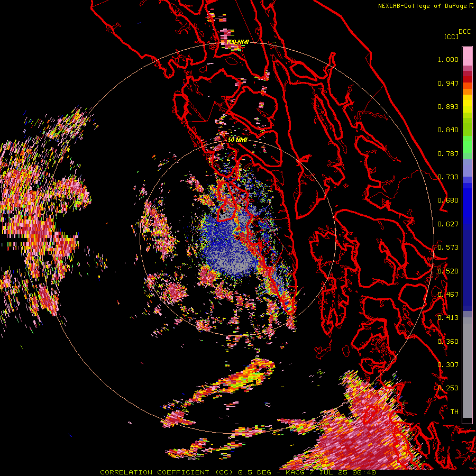
Task: Click the [CC] units label
Action: [451, 36]
